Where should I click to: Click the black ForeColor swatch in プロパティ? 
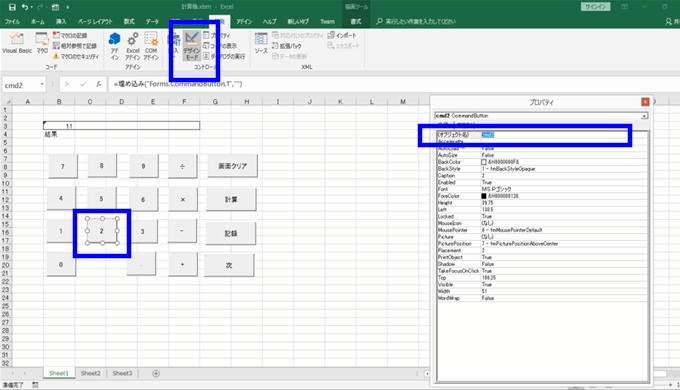pos(484,196)
